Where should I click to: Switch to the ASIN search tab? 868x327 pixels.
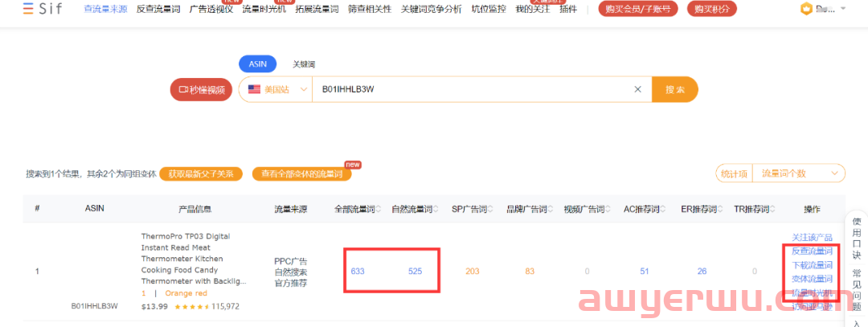(257, 64)
